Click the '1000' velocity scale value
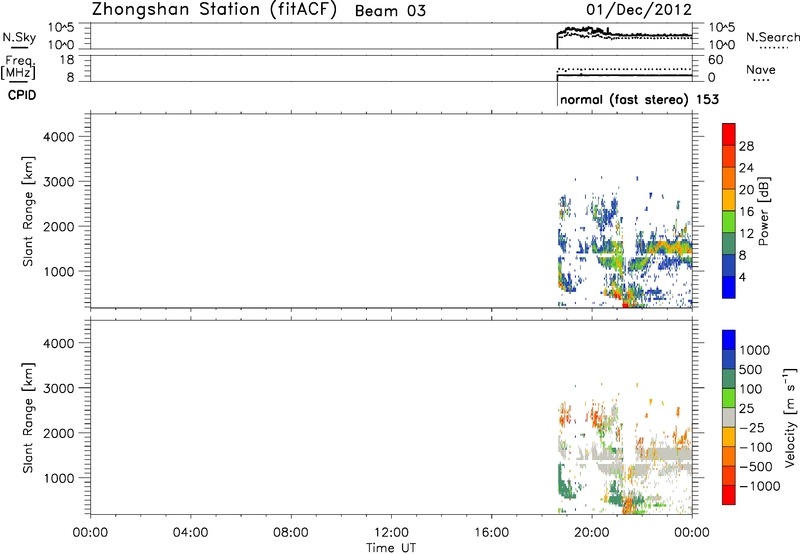This screenshot has height=554, width=800. coord(755,350)
